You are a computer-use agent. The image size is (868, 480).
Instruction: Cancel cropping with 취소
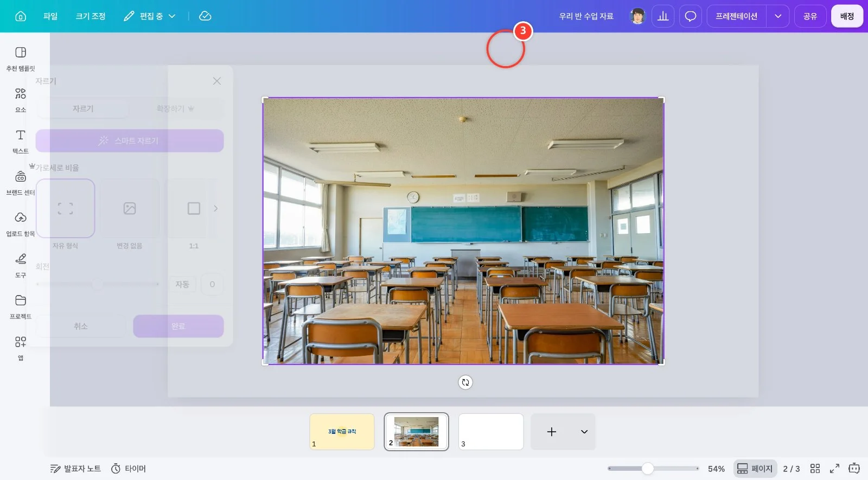81,326
